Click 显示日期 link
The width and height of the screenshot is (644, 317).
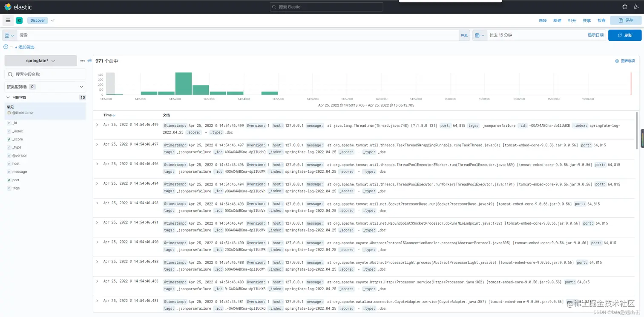[595, 35]
